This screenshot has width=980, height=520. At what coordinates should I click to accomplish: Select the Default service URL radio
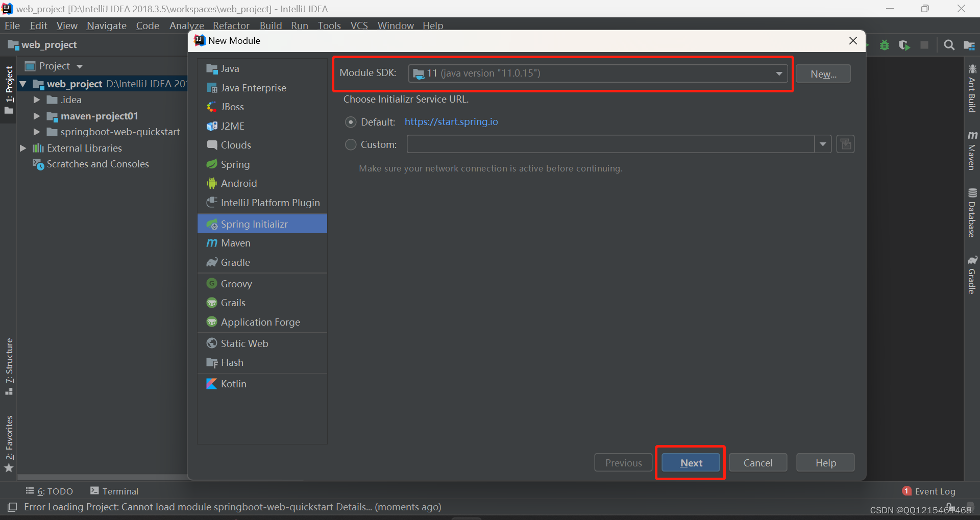[351, 122]
